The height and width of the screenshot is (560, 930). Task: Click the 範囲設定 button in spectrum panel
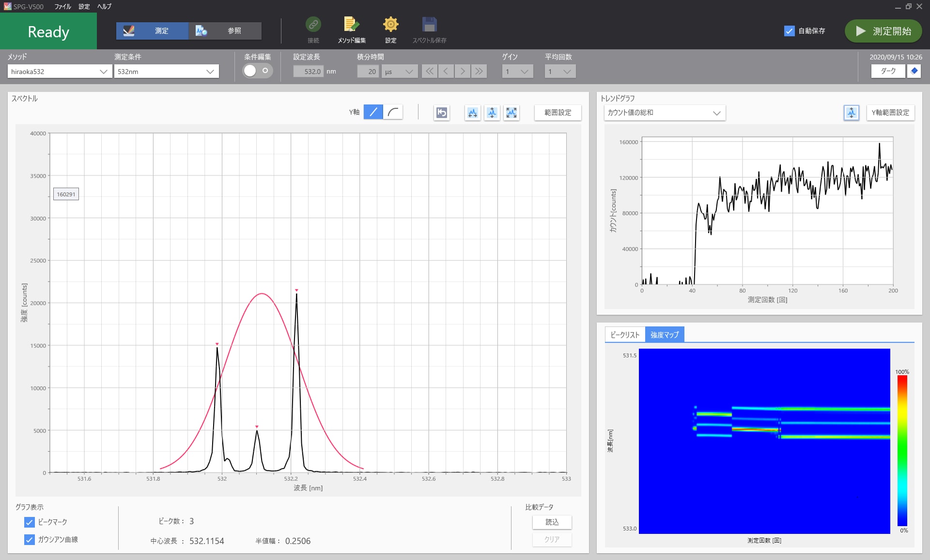(557, 113)
